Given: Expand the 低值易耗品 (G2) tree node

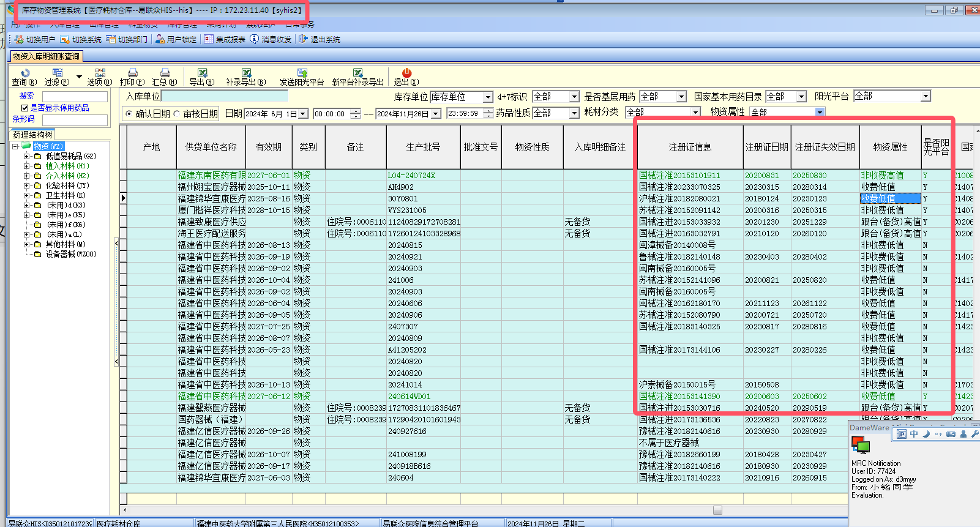Looking at the screenshot, I should 26,156.
